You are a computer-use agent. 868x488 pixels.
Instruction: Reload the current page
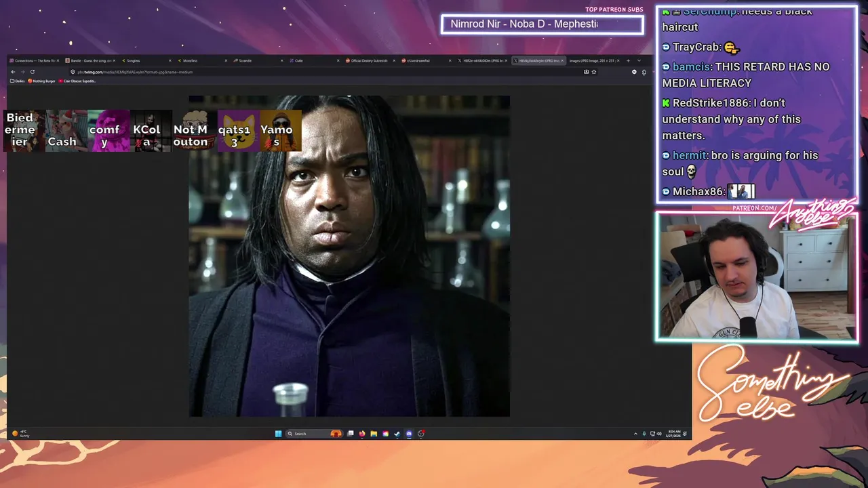point(32,72)
